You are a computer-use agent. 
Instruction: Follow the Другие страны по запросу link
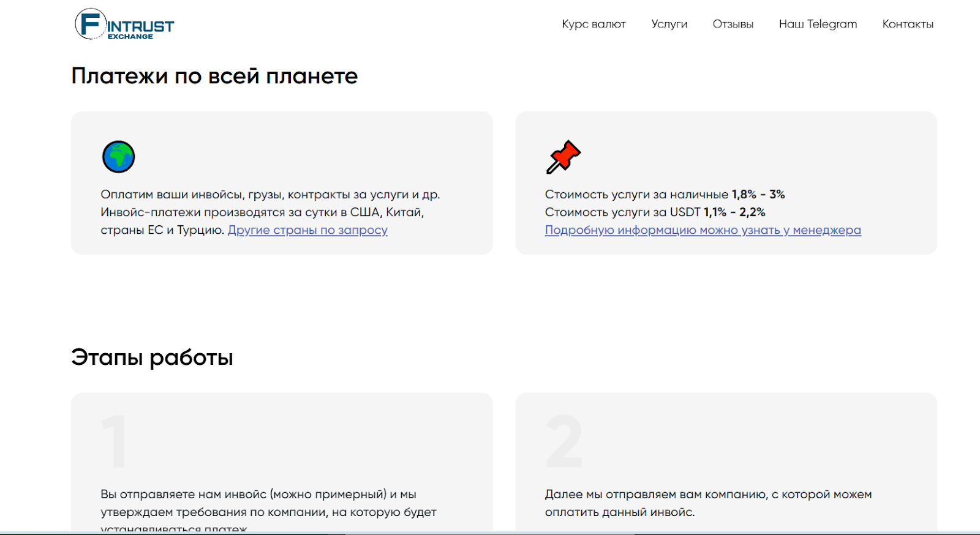(307, 230)
